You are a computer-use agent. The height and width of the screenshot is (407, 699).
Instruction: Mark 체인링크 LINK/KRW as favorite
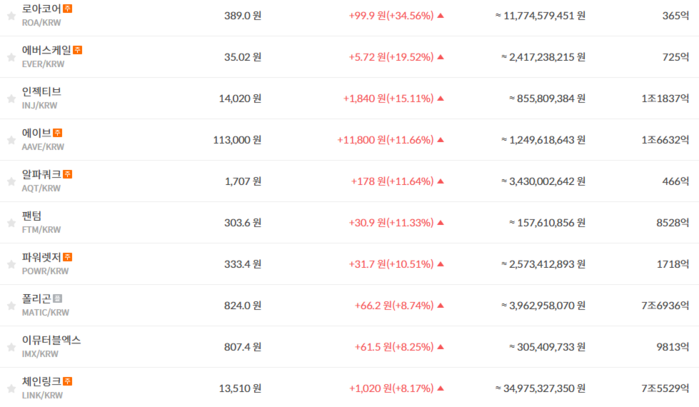[11, 389]
